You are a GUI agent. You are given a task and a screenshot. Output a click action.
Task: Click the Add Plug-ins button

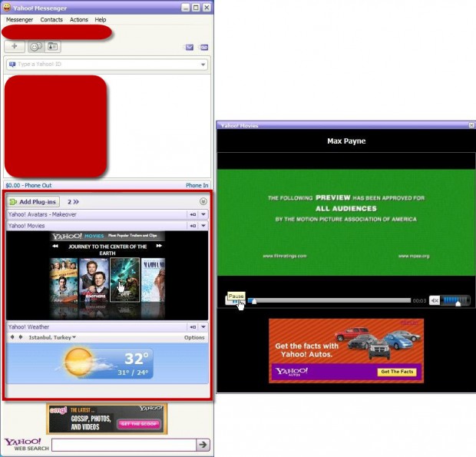pyautogui.click(x=33, y=202)
